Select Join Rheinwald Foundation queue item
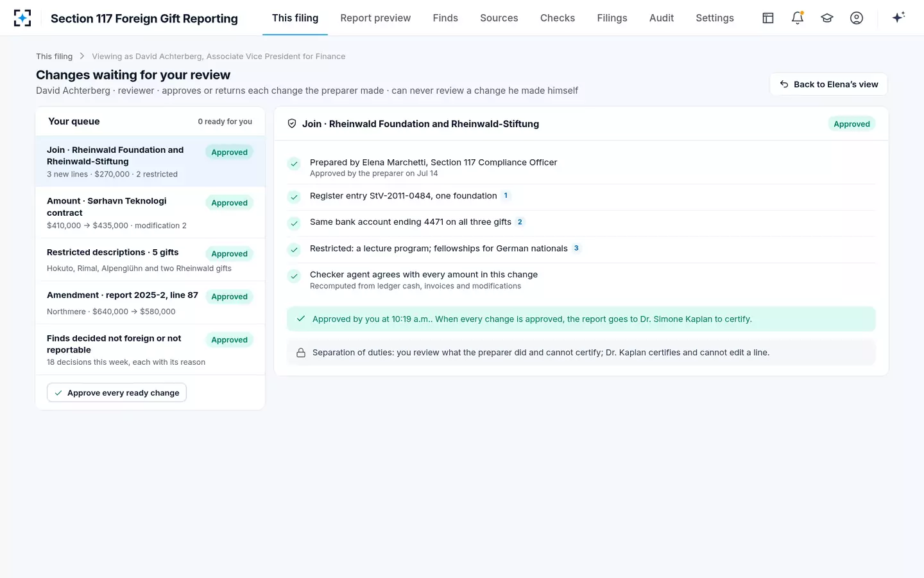Viewport: 924px width, 578px height. click(x=150, y=162)
